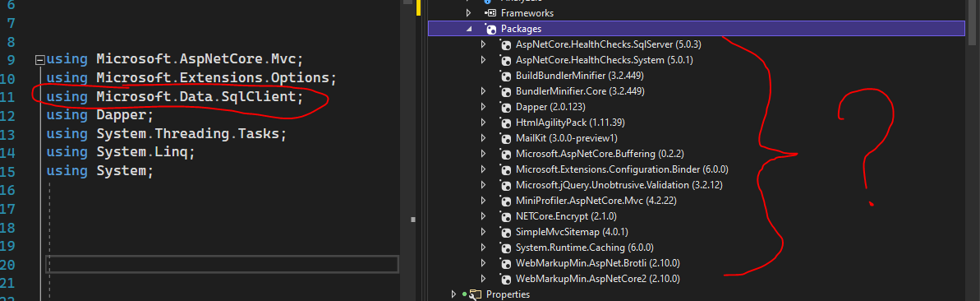The width and height of the screenshot is (980, 301).
Task: Expand HtmlAgilityPack package node
Action: pyautogui.click(x=483, y=123)
